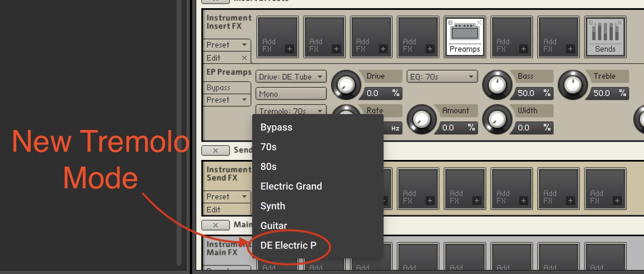Image resolution: width=644 pixels, height=274 pixels.
Task: Open Instrument Send FX Preset dropdown
Action: (x=227, y=196)
